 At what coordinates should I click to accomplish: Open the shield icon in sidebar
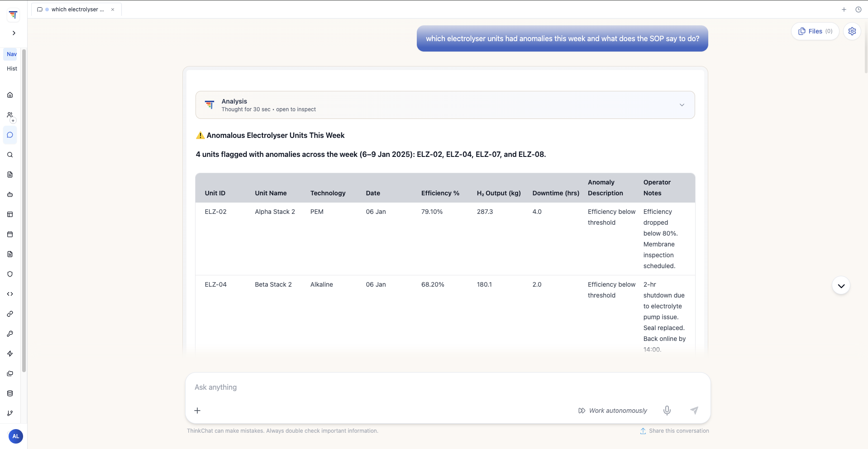(x=10, y=274)
